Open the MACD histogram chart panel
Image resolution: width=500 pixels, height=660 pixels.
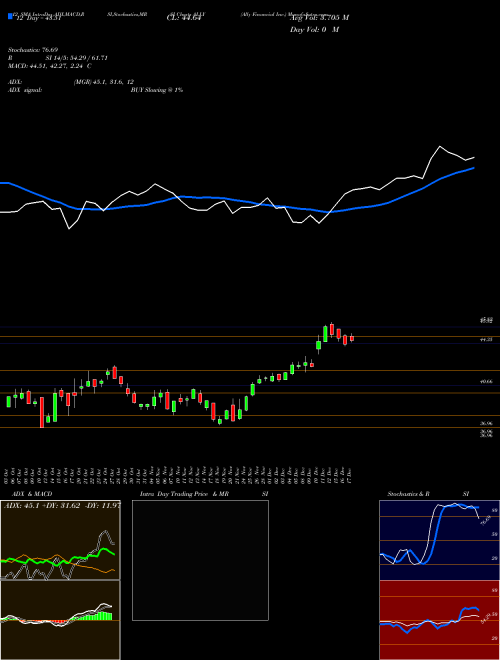click(x=60, y=620)
